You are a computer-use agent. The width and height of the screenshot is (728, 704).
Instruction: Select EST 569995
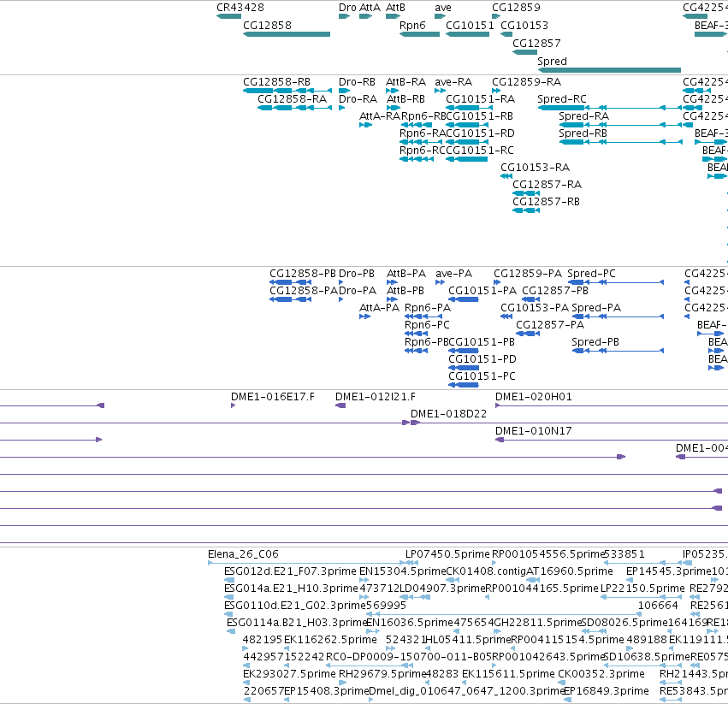(x=386, y=606)
